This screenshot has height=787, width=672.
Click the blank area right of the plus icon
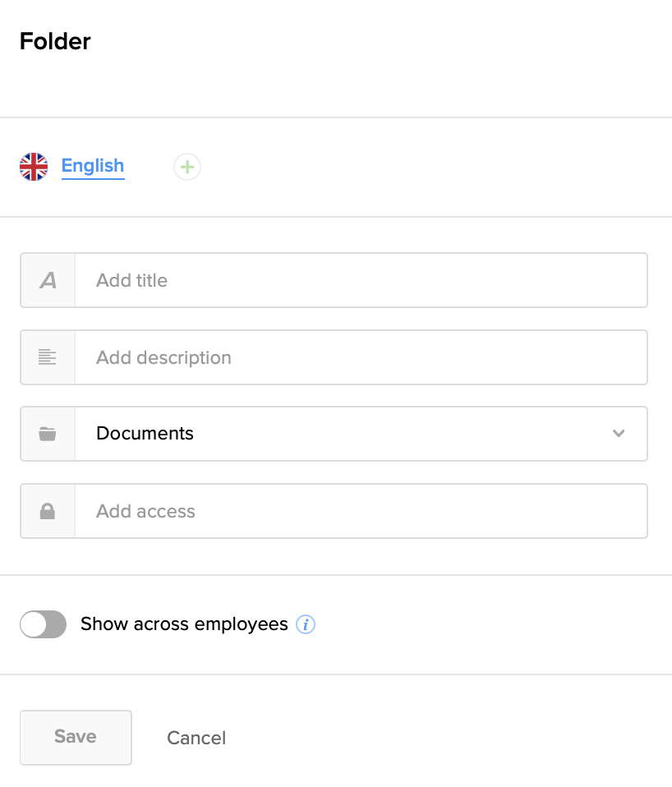click(x=427, y=168)
